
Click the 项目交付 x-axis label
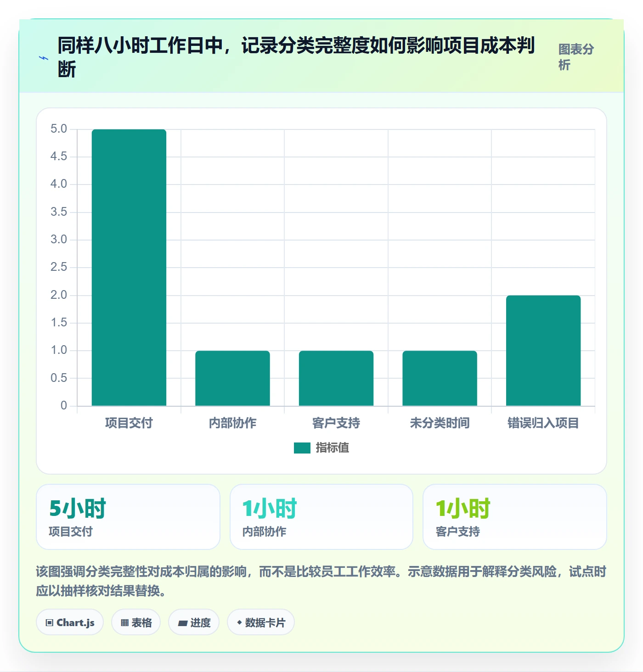pos(129,423)
